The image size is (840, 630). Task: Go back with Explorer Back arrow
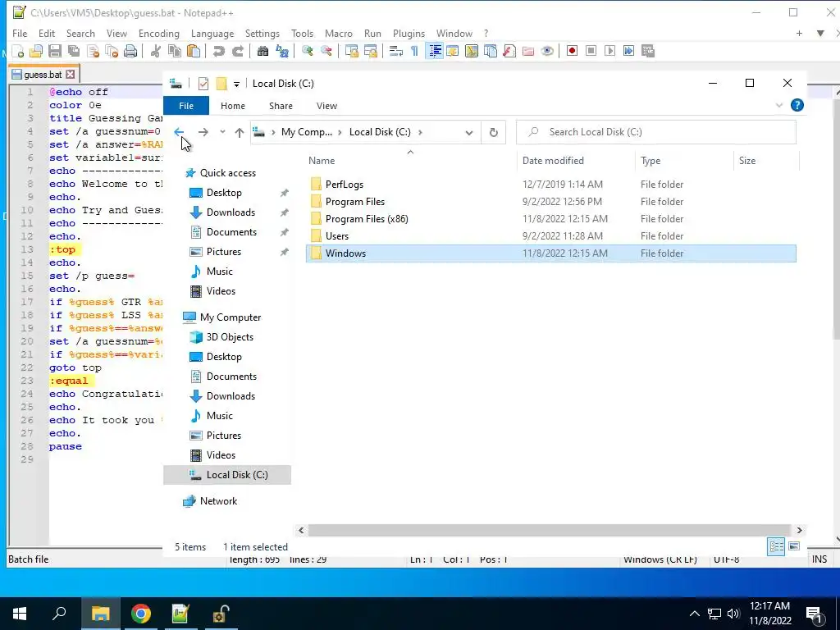179,132
